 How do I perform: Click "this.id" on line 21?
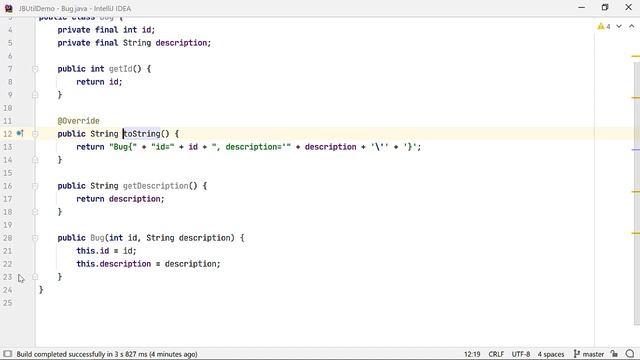[x=93, y=251]
